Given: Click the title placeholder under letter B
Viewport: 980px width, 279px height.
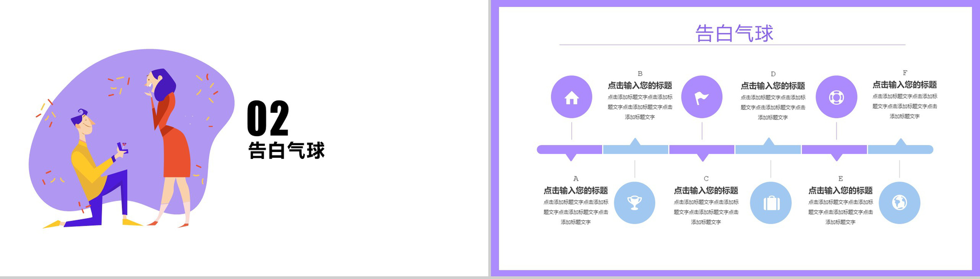Looking at the screenshot, I should (x=640, y=85).
